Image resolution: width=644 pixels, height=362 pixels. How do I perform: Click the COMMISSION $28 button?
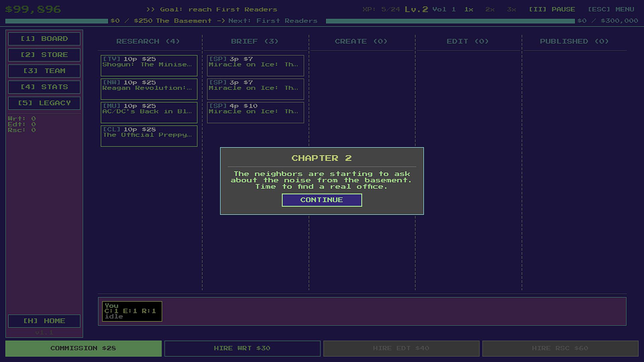pyautogui.click(x=83, y=349)
